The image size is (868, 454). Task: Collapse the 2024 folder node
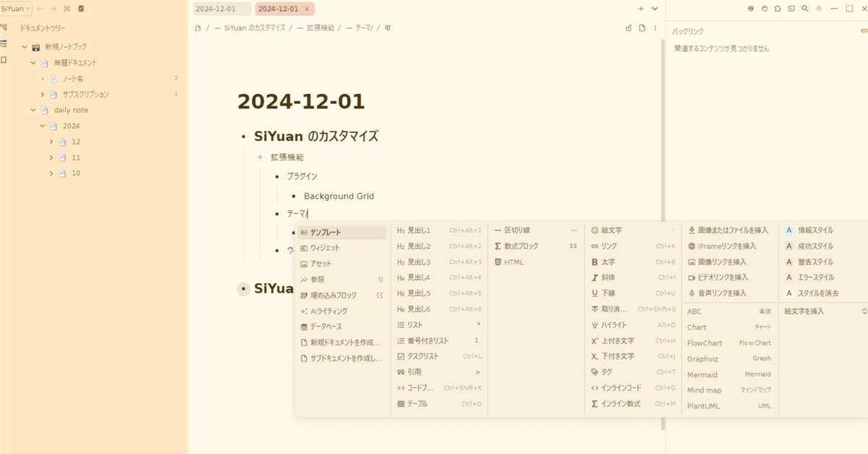point(43,126)
